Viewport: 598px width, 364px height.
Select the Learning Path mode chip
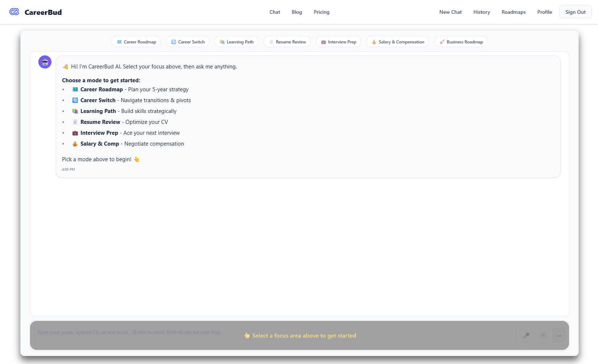pos(236,42)
